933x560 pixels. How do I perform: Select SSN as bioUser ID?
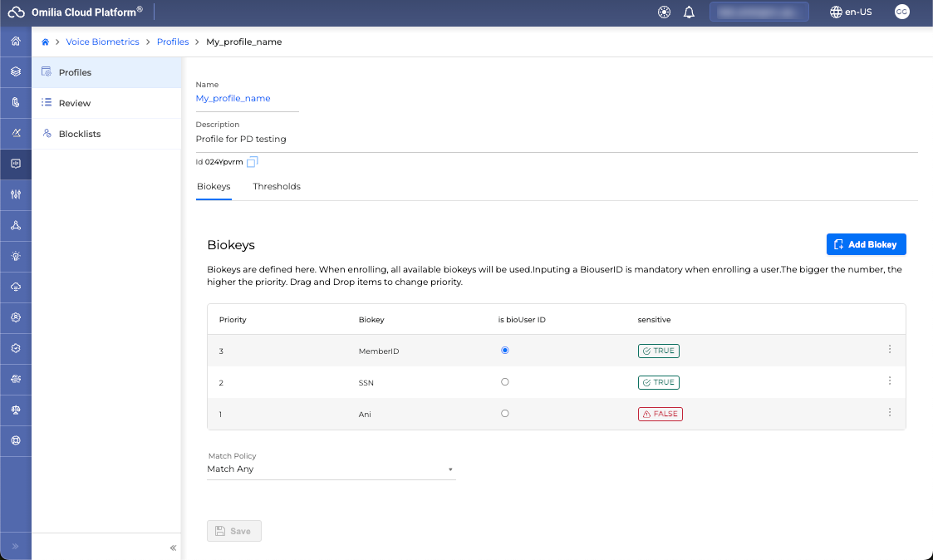point(505,382)
